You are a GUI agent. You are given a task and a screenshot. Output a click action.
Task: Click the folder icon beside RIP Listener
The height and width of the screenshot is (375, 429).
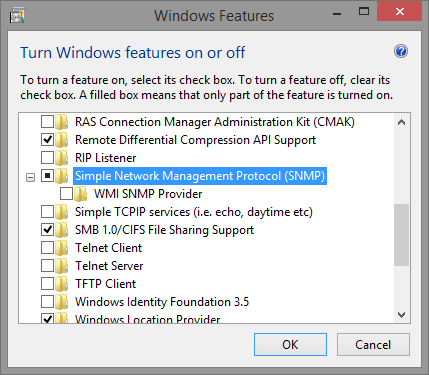point(62,158)
